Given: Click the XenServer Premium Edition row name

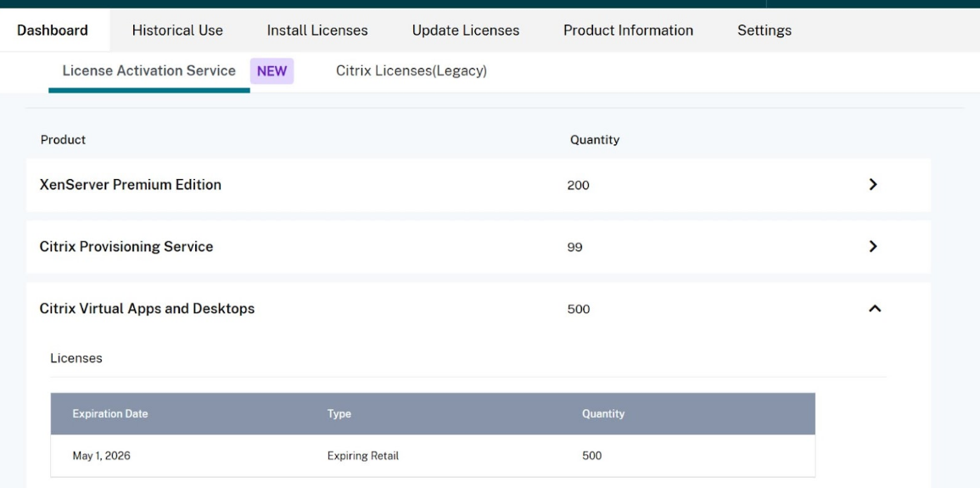Looking at the screenshot, I should [131, 185].
